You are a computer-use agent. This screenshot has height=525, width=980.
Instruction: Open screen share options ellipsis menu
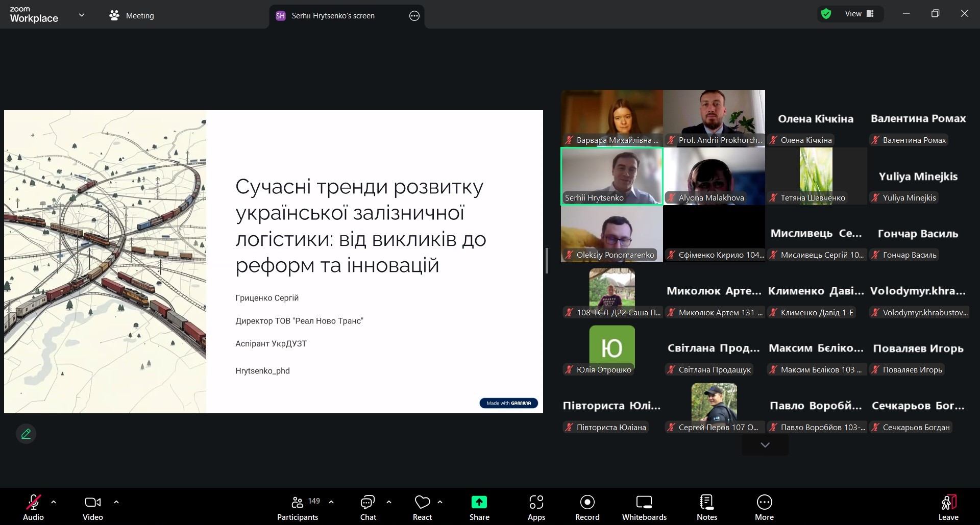coord(414,16)
